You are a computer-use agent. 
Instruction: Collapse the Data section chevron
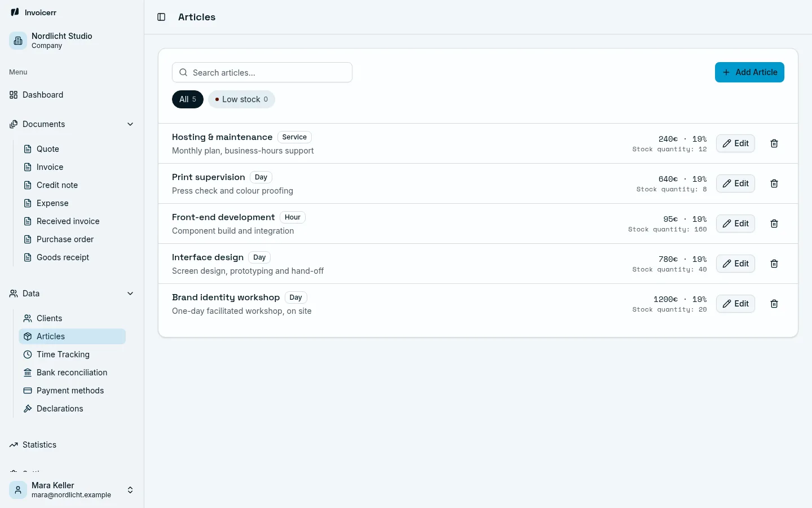[x=130, y=294]
